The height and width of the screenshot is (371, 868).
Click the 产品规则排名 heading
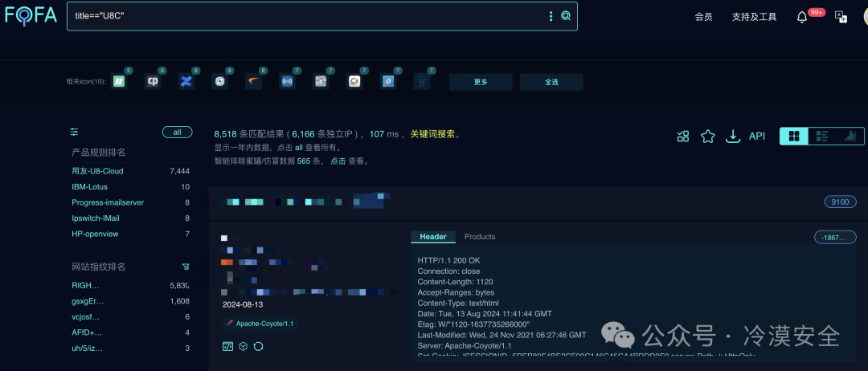[x=99, y=152]
